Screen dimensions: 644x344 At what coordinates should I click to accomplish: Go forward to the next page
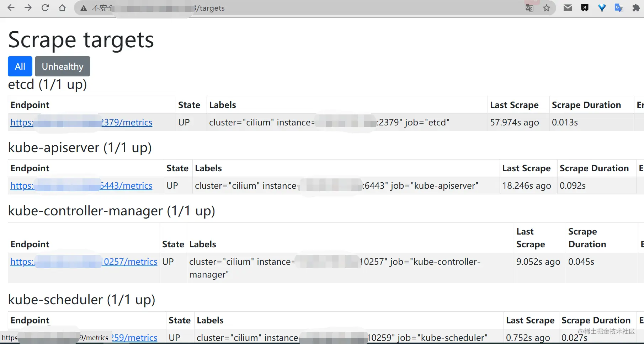28,8
